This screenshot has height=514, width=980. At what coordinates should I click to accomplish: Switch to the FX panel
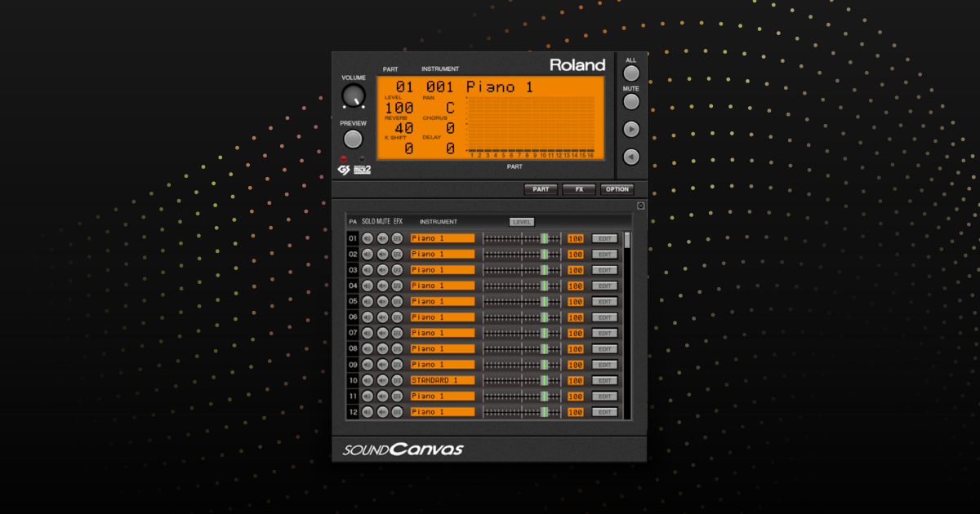point(579,189)
